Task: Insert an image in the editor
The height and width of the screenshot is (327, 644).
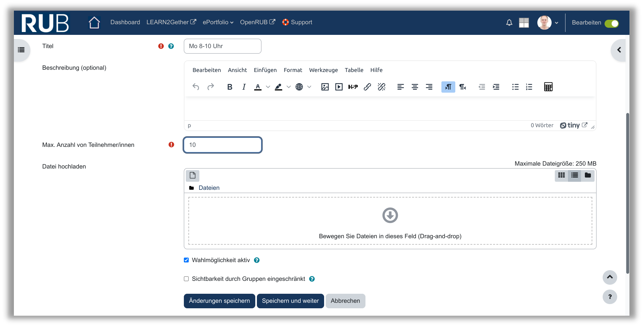Action: 325,87
